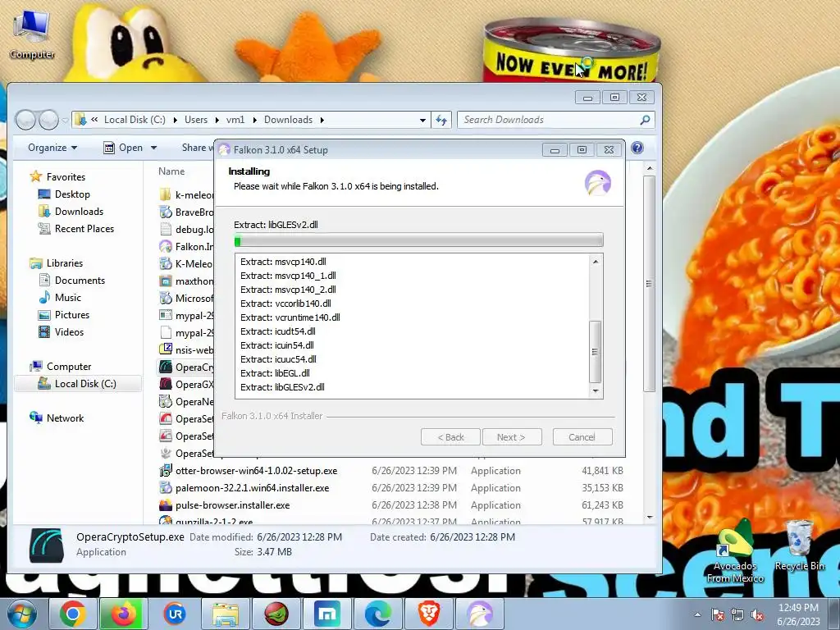
Task: Click the Search Downloads field
Action: 556,120
